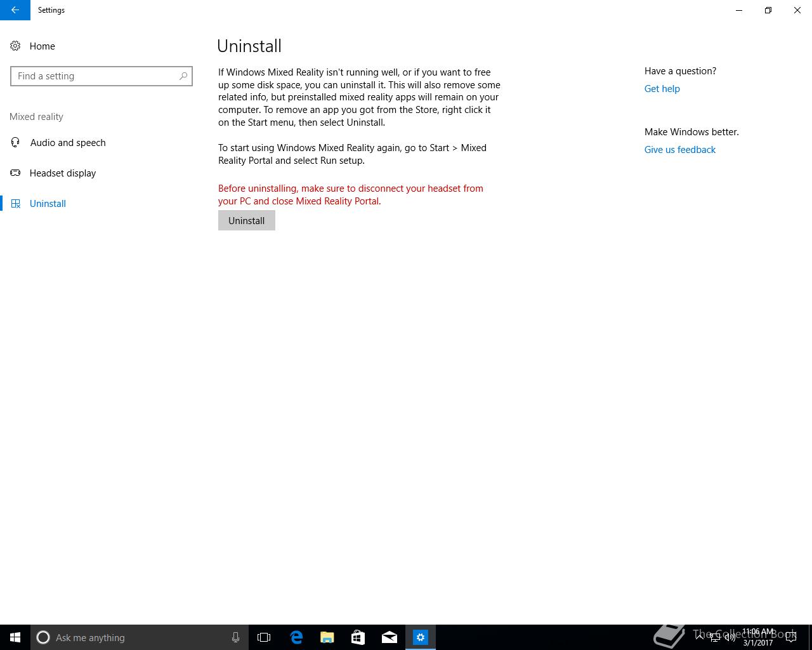The image size is (812, 650).
Task: Open File Explorer from taskbar
Action: [327, 637]
